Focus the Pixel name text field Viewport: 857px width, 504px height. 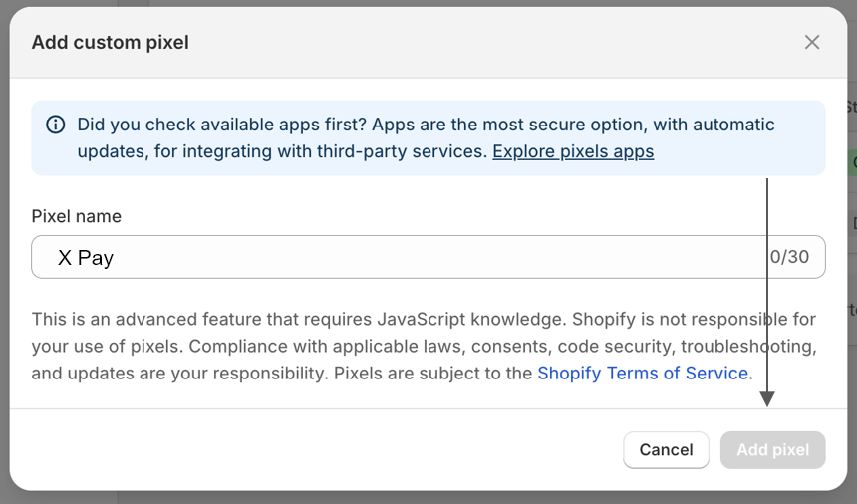(x=428, y=257)
